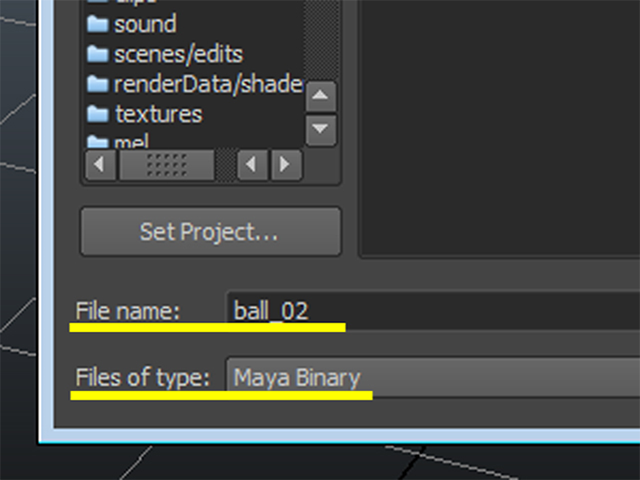The height and width of the screenshot is (480, 640).
Task: Open the Files of type Maya Binary dropdown
Action: pyautogui.click(x=433, y=378)
